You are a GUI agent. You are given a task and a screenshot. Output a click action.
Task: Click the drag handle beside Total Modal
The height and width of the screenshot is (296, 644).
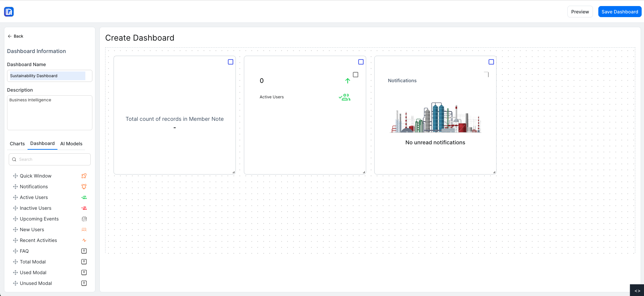tap(15, 262)
